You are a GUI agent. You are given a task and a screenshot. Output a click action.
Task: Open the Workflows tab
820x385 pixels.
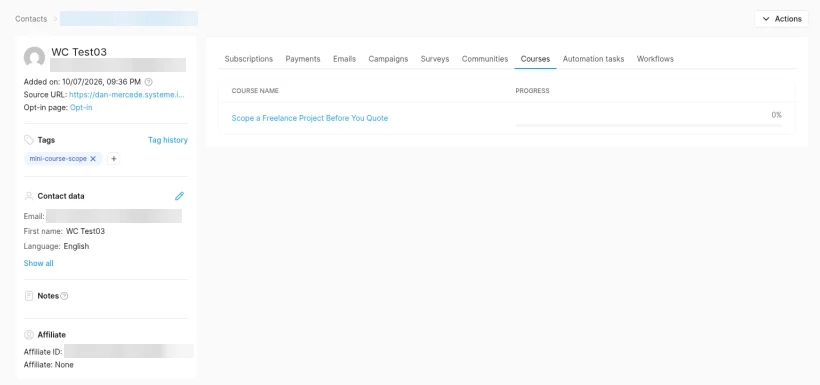[x=655, y=59]
